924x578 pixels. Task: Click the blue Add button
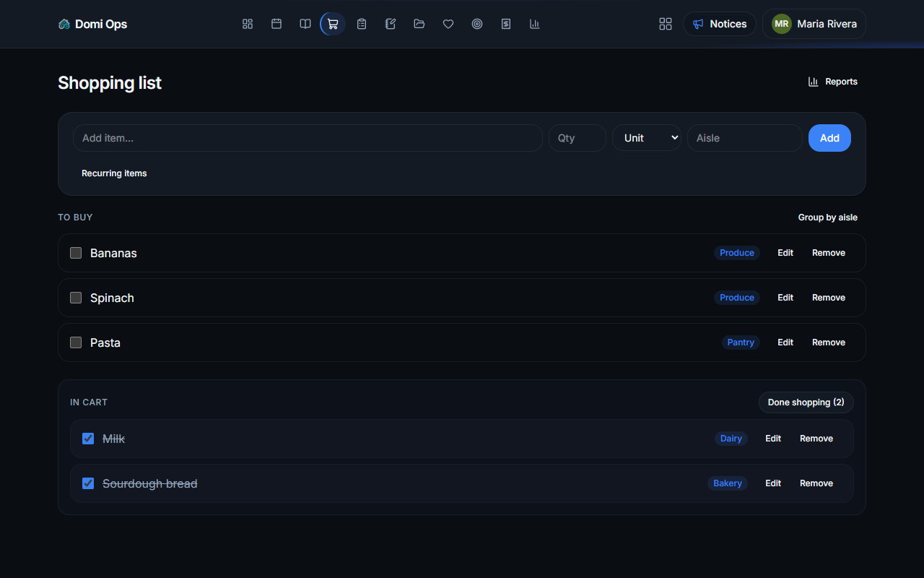click(x=829, y=138)
